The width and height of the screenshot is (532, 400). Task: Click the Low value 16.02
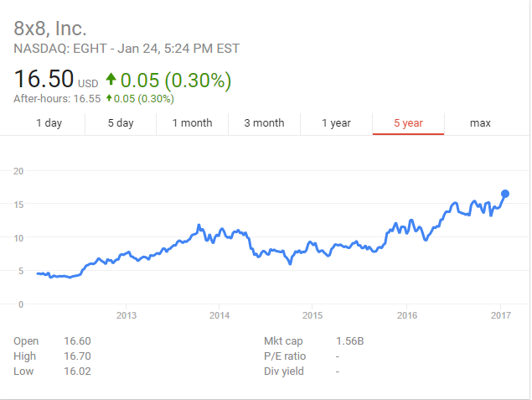click(77, 371)
